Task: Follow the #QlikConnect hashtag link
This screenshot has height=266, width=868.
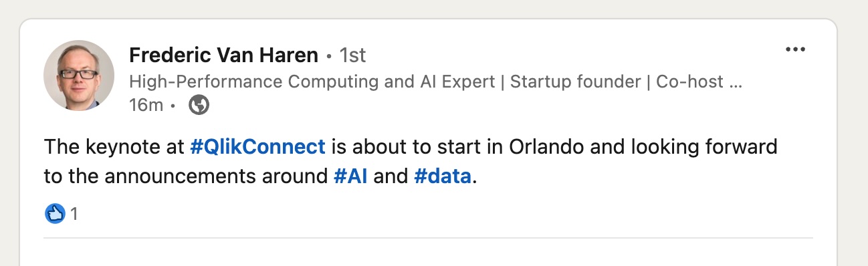Action: 258,146
